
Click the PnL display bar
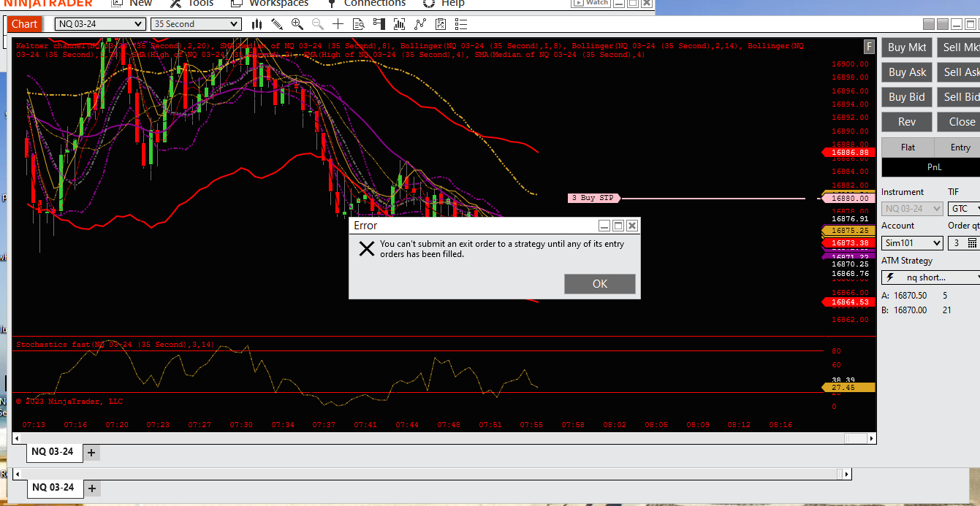click(931, 167)
